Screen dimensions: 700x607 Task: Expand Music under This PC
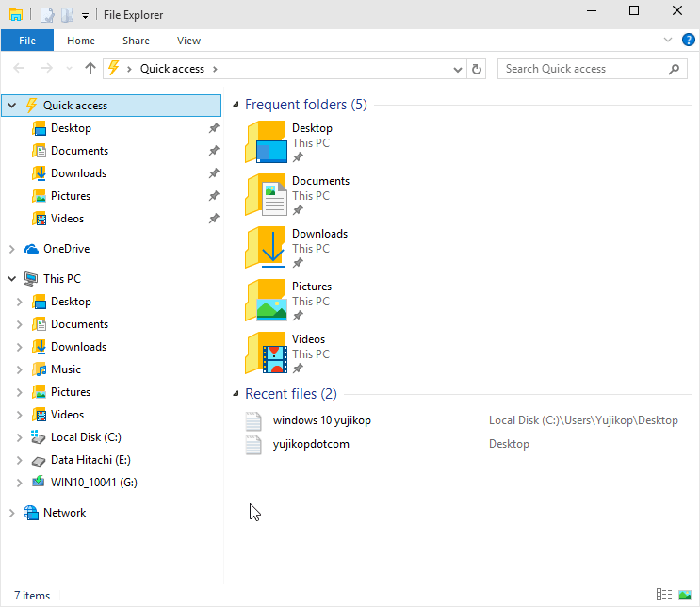point(19,369)
